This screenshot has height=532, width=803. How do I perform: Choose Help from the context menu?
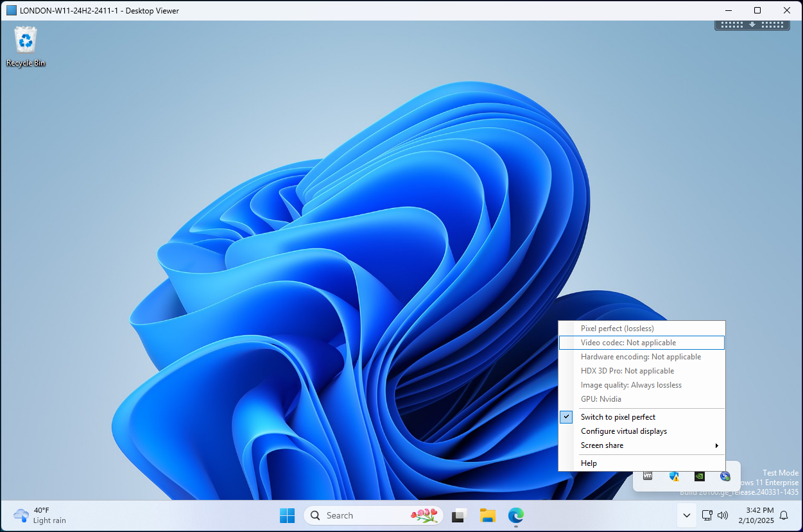click(589, 463)
